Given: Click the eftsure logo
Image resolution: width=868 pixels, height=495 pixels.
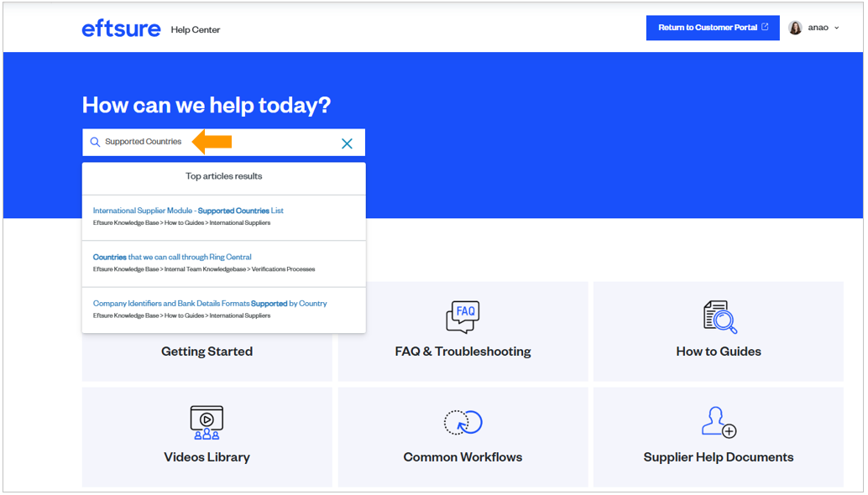Looking at the screenshot, I should pos(121,29).
